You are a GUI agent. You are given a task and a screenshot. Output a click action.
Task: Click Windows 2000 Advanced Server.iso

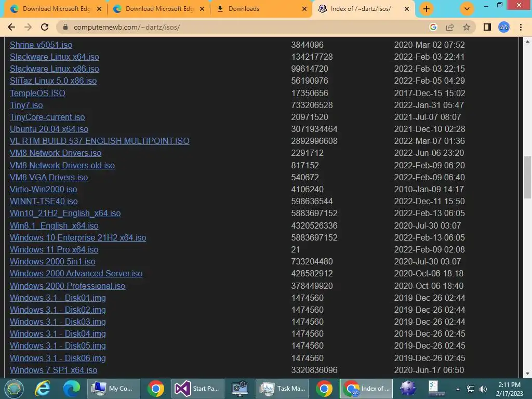pyautogui.click(x=76, y=273)
